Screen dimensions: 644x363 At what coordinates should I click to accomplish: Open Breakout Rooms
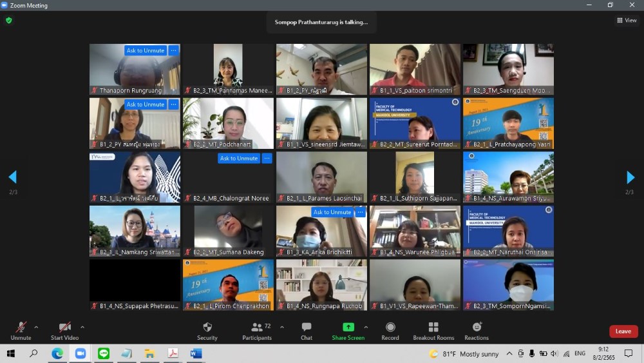(433, 330)
